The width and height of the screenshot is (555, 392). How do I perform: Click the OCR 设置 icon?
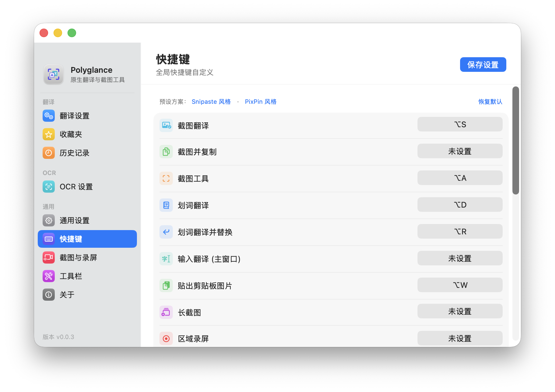pyautogui.click(x=49, y=187)
